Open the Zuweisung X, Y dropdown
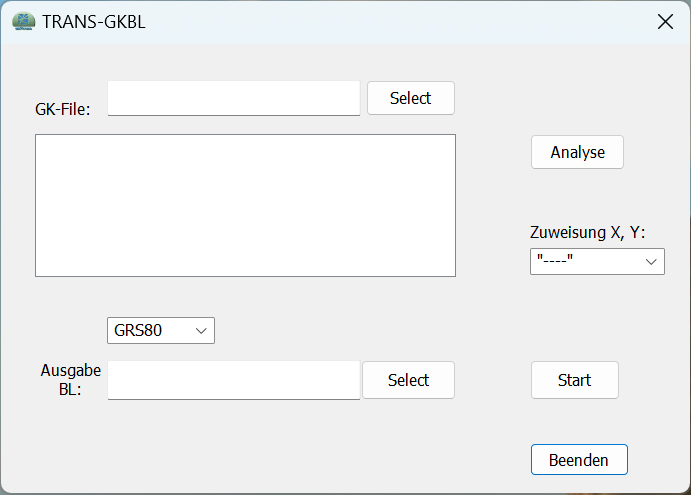The height and width of the screenshot is (495, 691). [x=597, y=261]
